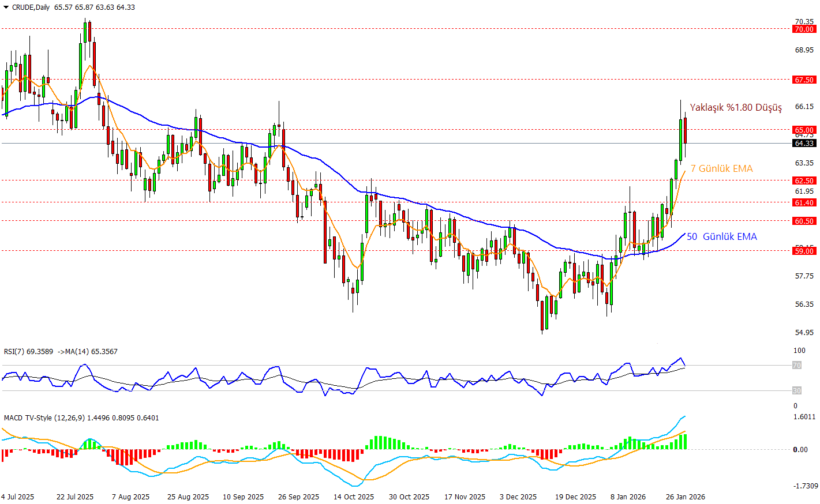Select the 60.50 level price tag
Image resolution: width=820 pixels, height=504 pixels.
click(x=804, y=221)
